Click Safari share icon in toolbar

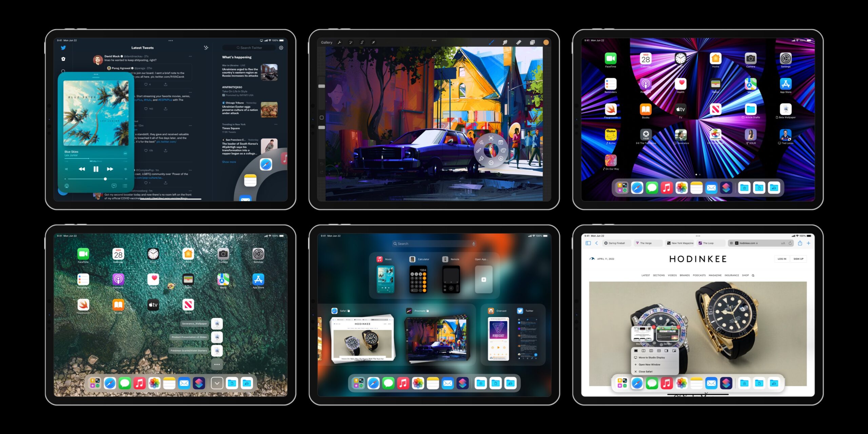tap(800, 243)
